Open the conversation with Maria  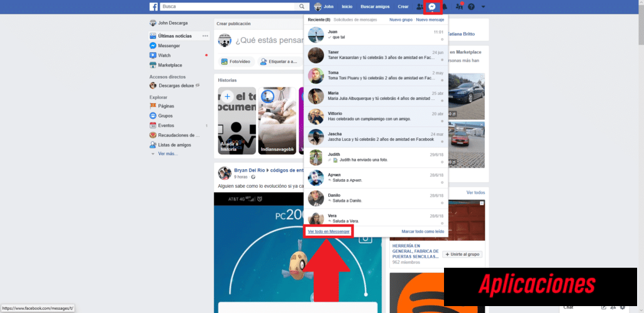pyautogui.click(x=376, y=96)
